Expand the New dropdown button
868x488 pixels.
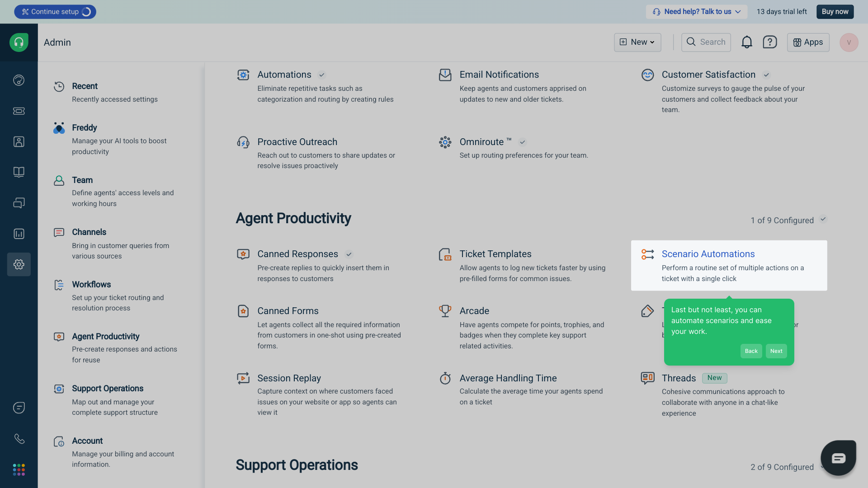point(637,42)
